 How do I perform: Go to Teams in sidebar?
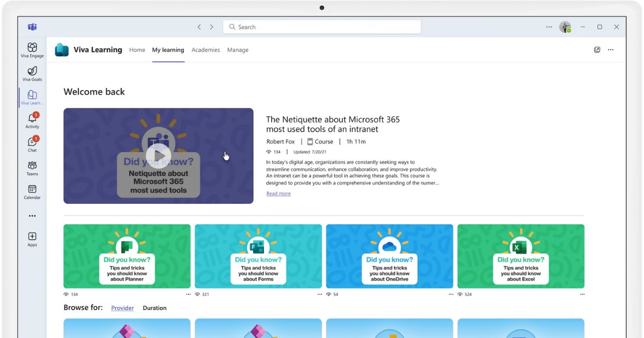pyautogui.click(x=32, y=167)
